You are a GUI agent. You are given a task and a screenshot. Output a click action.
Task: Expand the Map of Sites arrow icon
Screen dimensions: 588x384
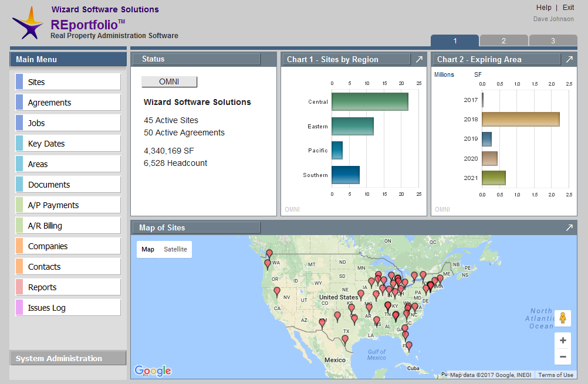click(569, 227)
